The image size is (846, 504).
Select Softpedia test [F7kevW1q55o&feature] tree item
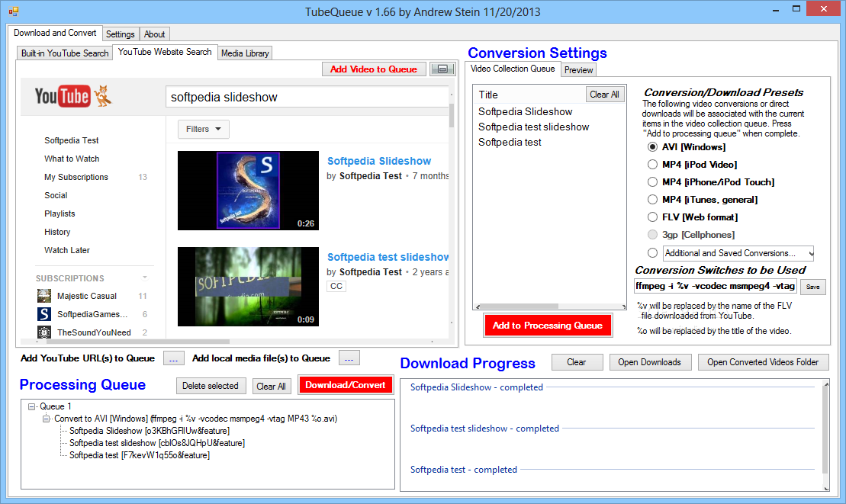click(139, 455)
